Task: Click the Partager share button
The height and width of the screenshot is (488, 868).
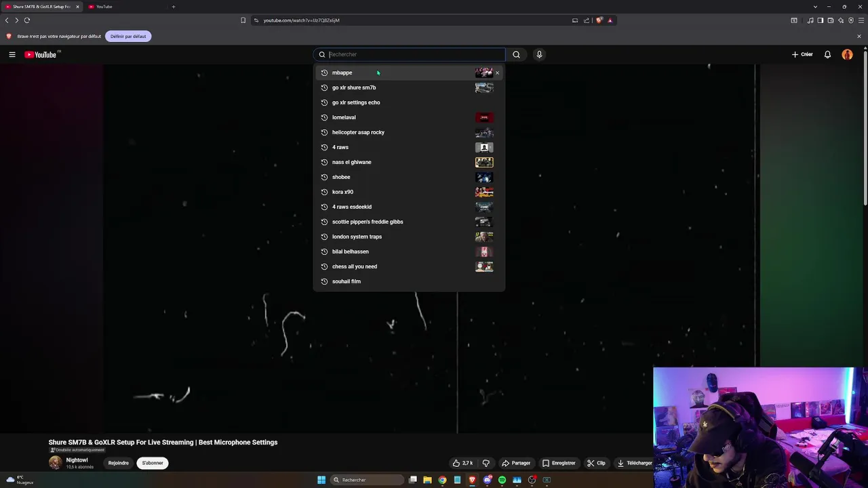Action: (x=516, y=463)
